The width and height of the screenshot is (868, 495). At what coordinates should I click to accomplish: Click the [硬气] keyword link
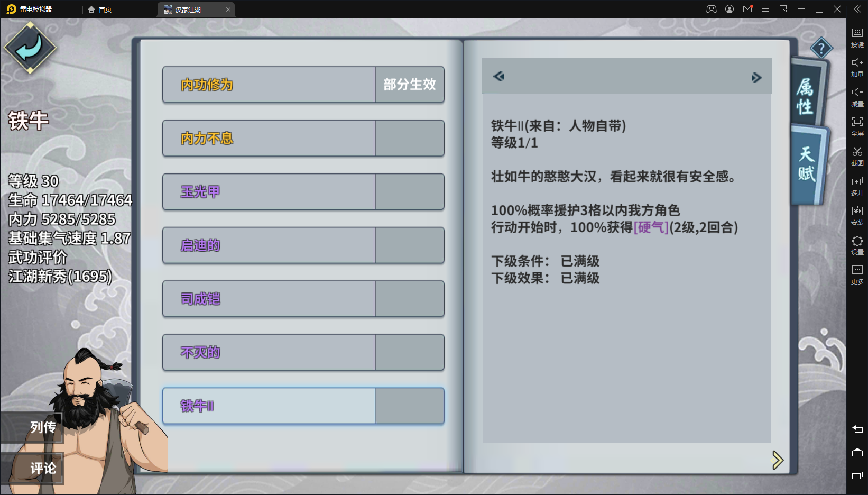651,227
